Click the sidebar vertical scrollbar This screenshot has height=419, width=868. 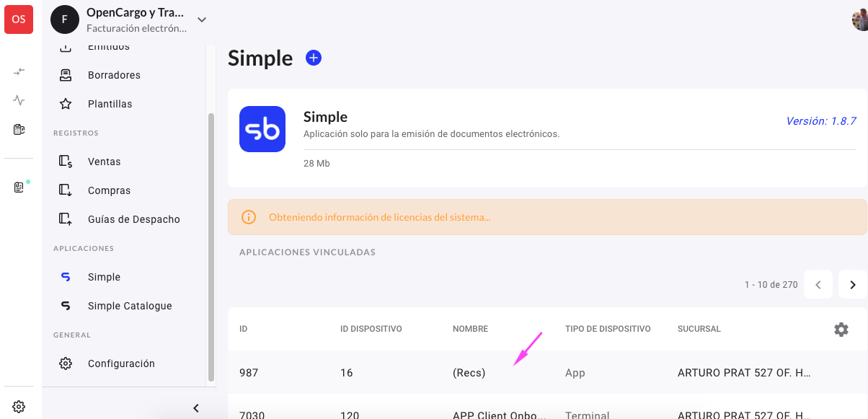pyautogui.click(x=211, y=247)
